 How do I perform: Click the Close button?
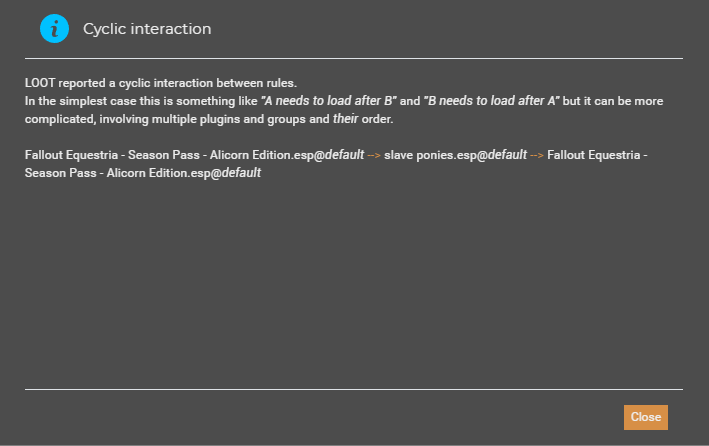point(646,417)
